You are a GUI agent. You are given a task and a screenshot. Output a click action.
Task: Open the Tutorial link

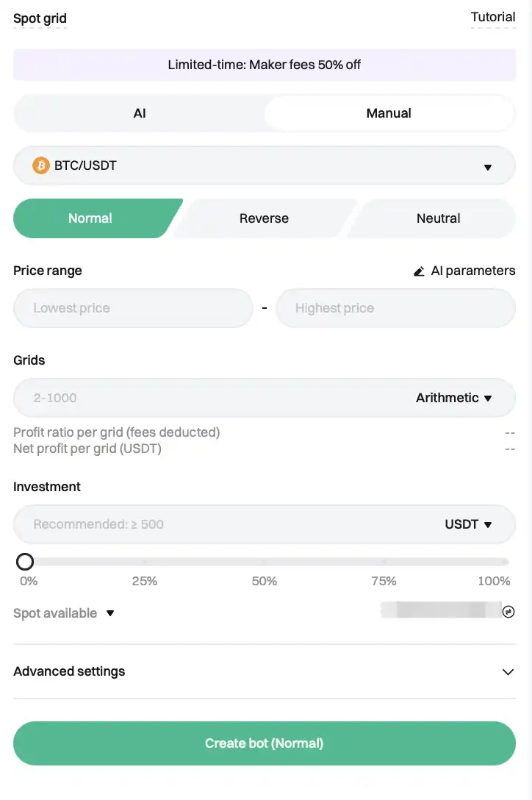click(492, 17)
